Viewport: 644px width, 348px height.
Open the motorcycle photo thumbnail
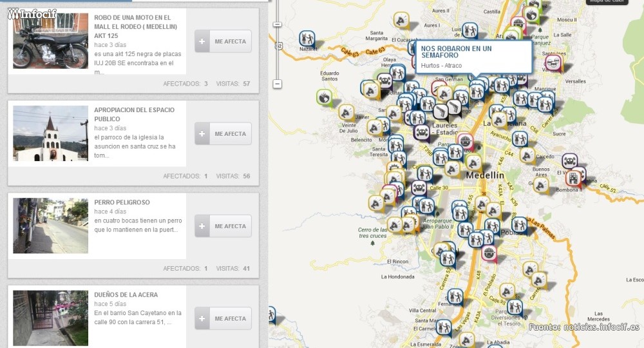(50, 41)
